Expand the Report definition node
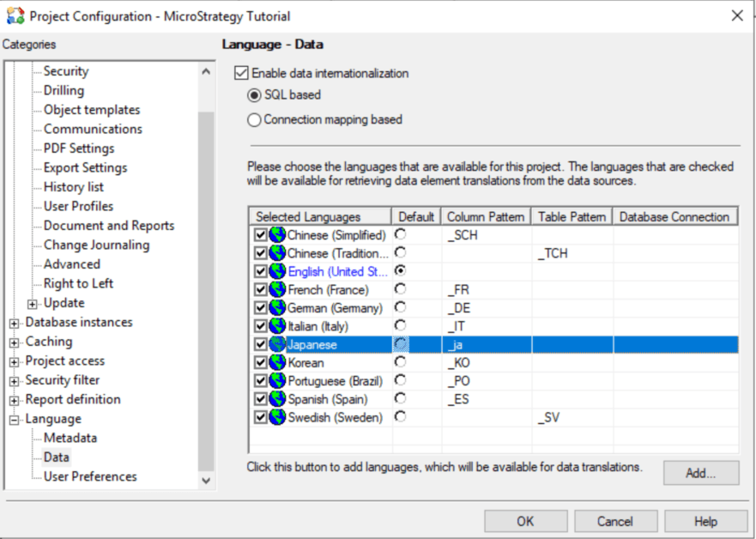The width and height of the screenshot is (756, 539). 14,400
